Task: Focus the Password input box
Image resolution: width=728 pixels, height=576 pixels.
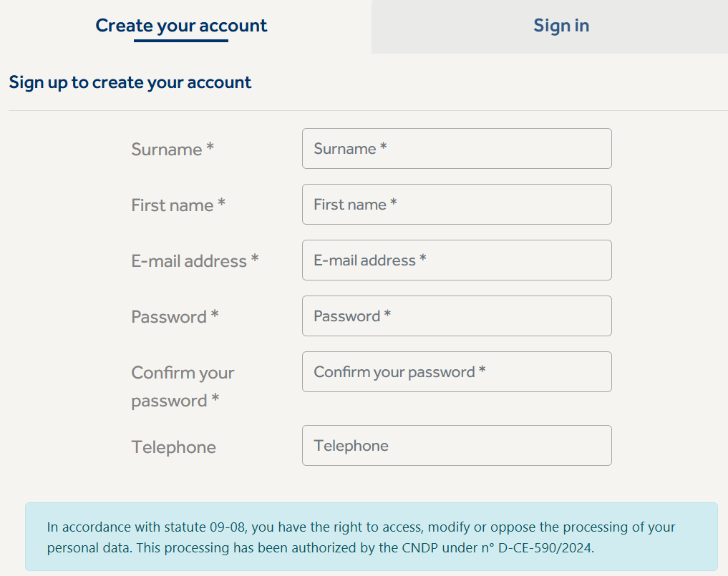Action: [x=457, y=316]
